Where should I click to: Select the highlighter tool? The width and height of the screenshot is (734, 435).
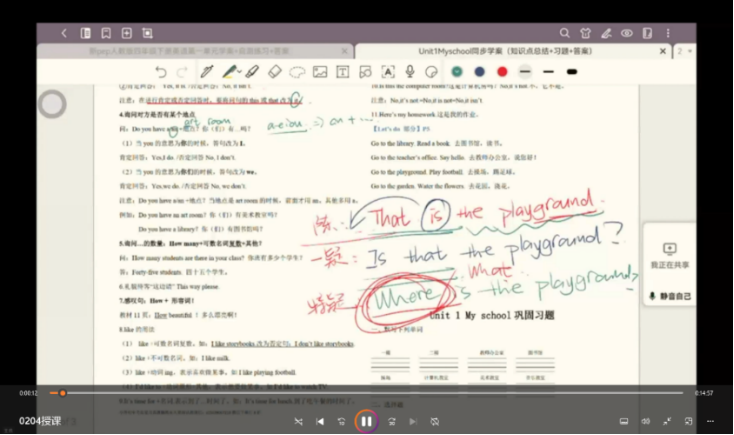(x=229, y=72)
